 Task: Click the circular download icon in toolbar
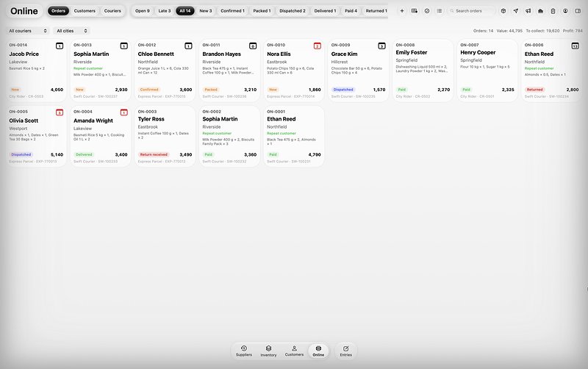565,11
